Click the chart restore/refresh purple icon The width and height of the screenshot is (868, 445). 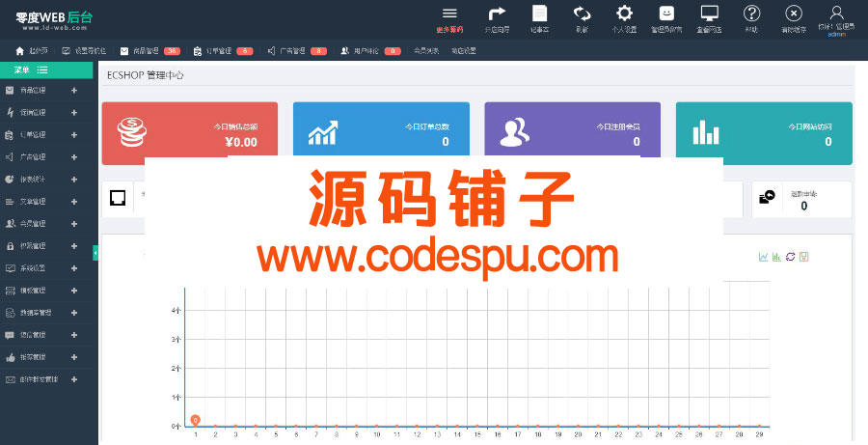point(791,257)
